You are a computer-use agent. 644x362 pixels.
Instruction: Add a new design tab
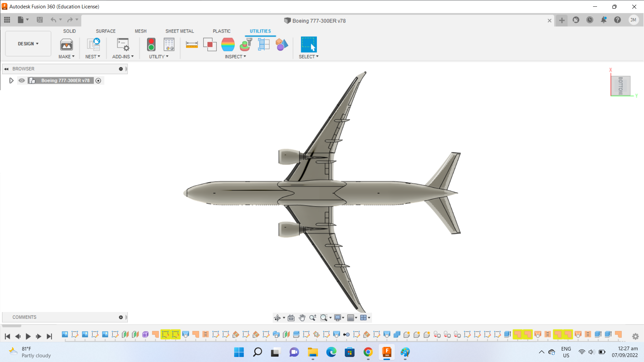[x=562, y=20]
